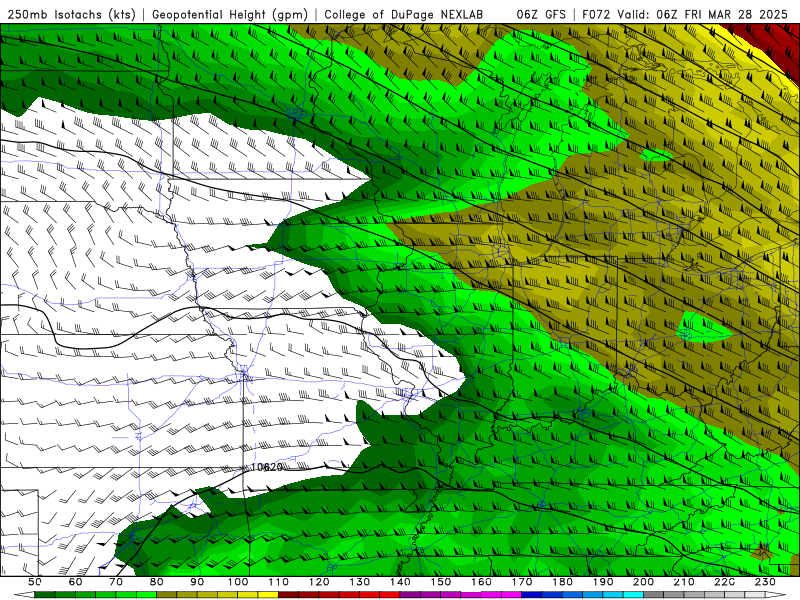Click the 210 value on the color scale
800x600 pixels.
(x=684, y=582)
